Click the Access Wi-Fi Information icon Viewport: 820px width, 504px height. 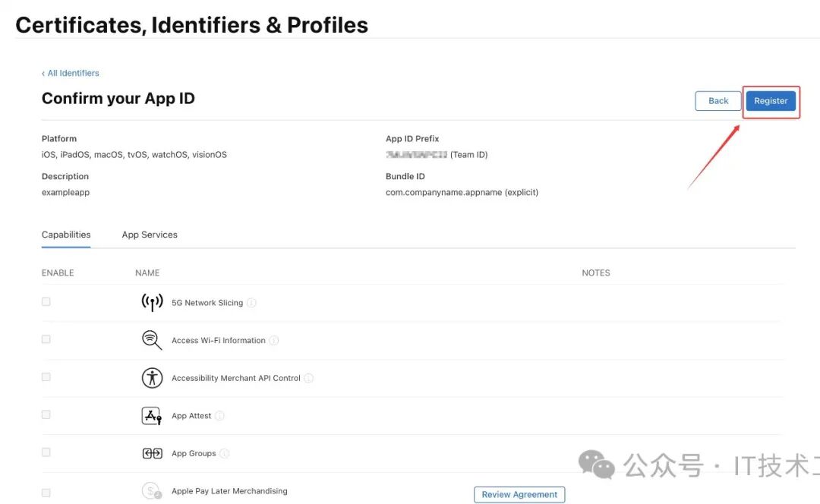(x=152, y=340)
